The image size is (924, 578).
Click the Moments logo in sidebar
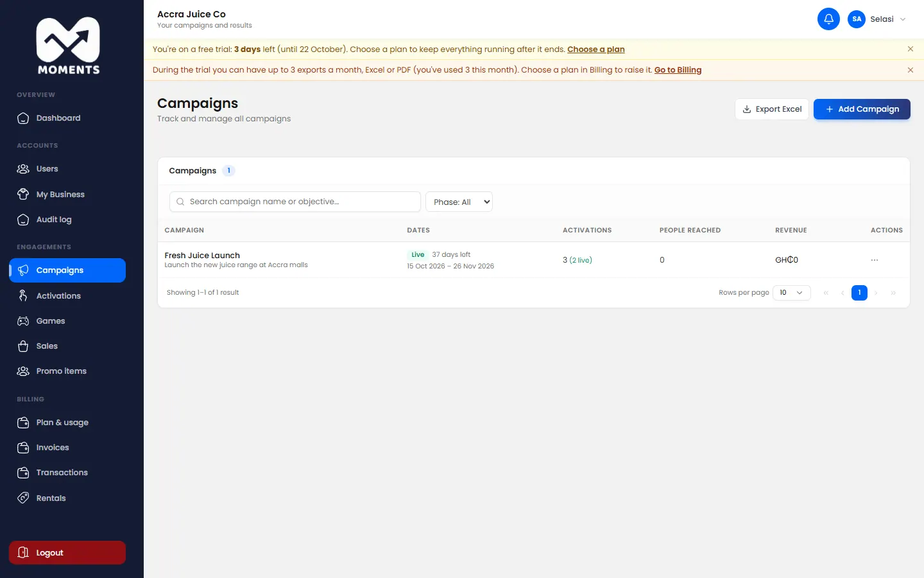coord(68,46)
